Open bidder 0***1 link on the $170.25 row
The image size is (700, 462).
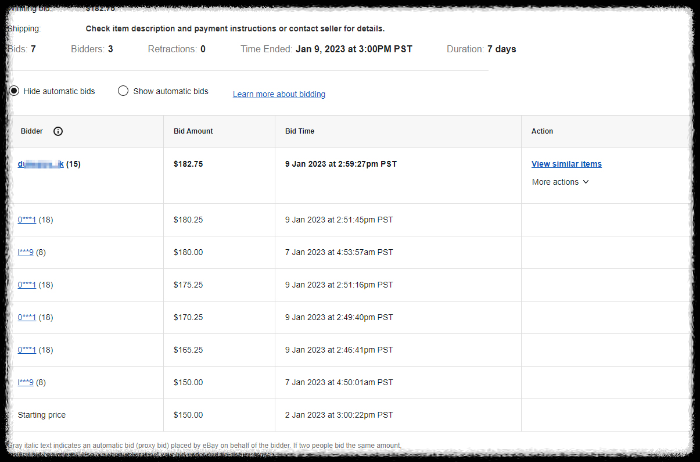27,317
